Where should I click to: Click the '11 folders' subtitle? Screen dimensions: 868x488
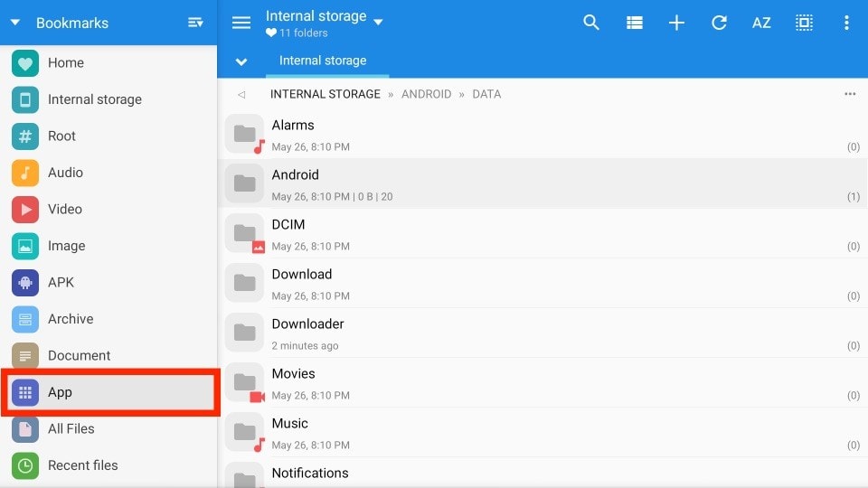pos(303,33)
